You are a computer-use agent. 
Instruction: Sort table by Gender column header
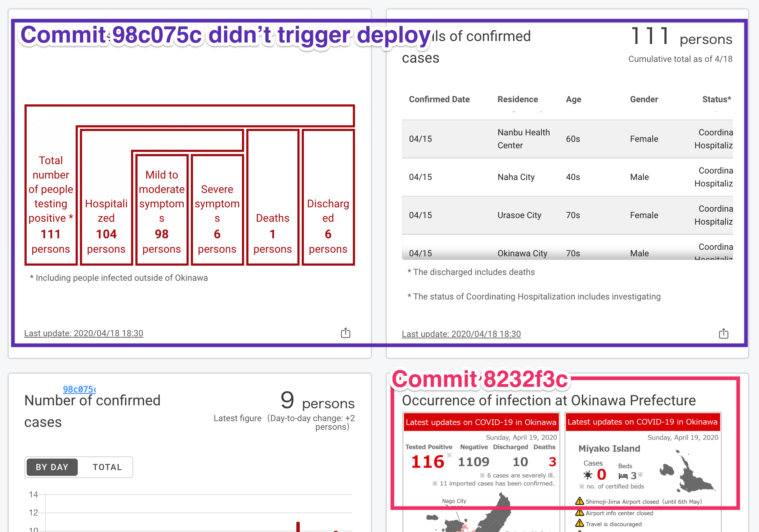click(x=644, y=99)
